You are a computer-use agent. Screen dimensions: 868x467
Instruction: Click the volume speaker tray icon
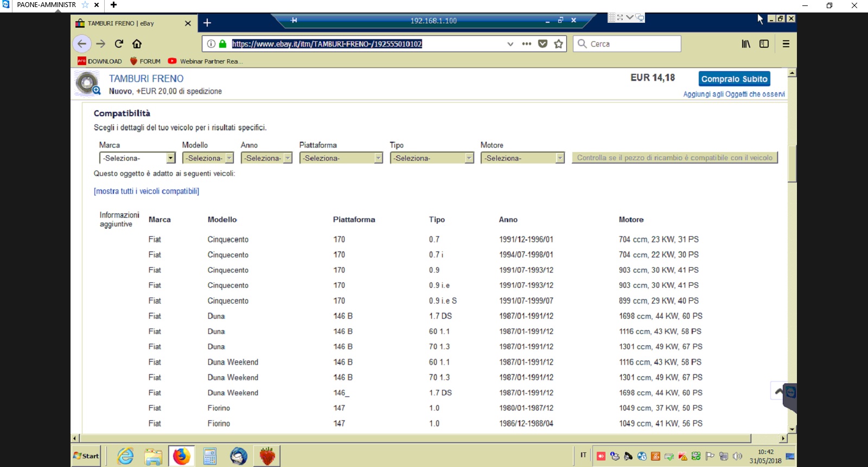coord(737,456)
